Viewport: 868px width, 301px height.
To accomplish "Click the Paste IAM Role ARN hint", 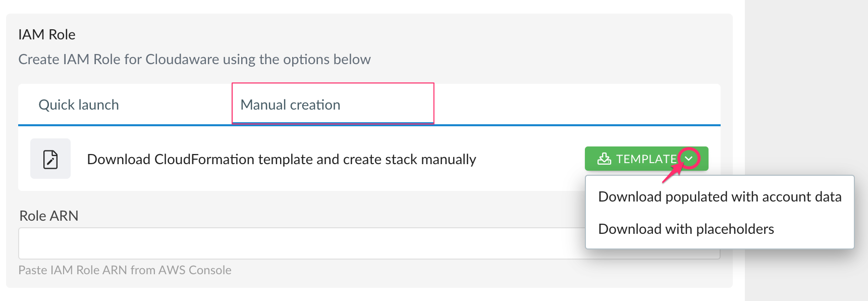I will point(125,270).
